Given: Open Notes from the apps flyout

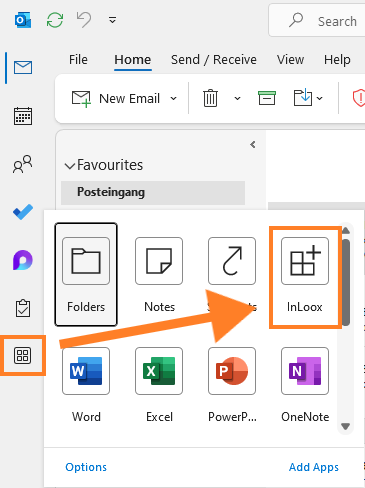Looking at the screenshot, I should pos(159,274).
